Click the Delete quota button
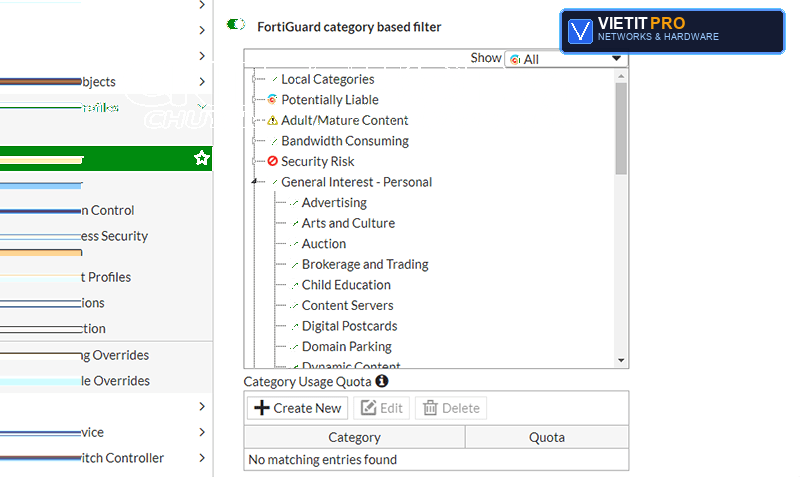This screenshot has width=800, height=477. 451,408
